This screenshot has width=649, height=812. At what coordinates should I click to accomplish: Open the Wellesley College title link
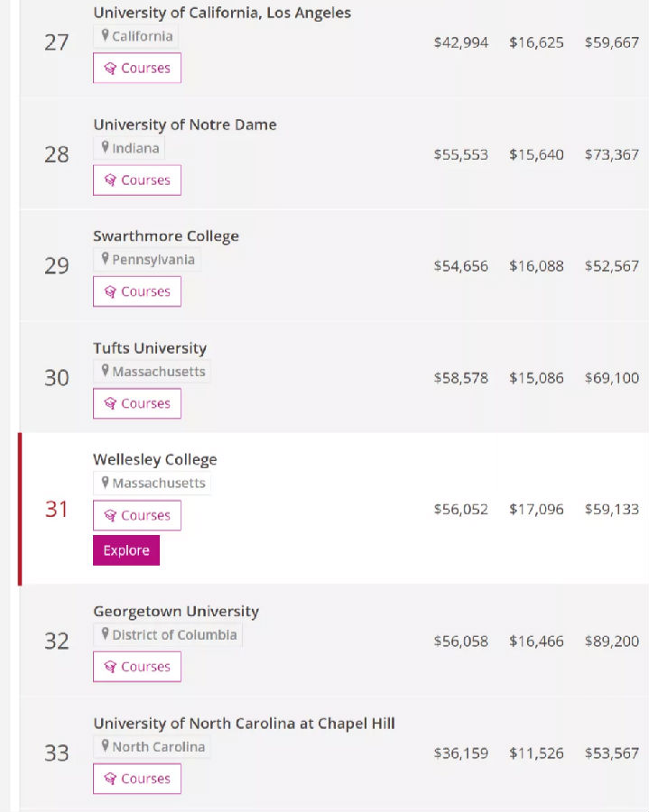pyautogui.click(x=155, y=460)
